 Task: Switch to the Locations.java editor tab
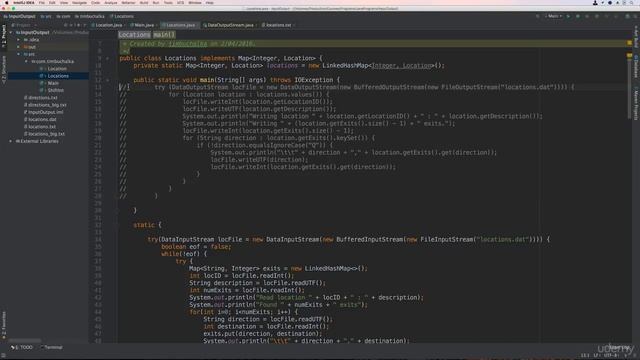pyautogui.click(x=179, y=25)
